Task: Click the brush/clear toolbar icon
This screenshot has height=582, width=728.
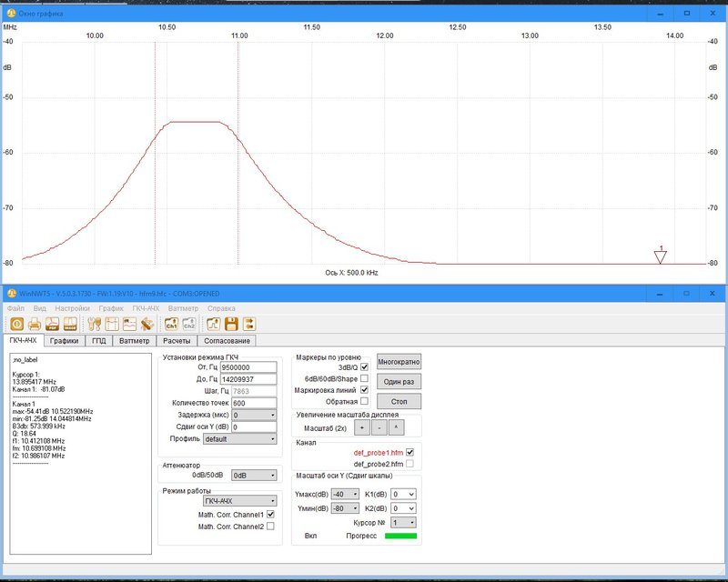Action: point(147,324)
